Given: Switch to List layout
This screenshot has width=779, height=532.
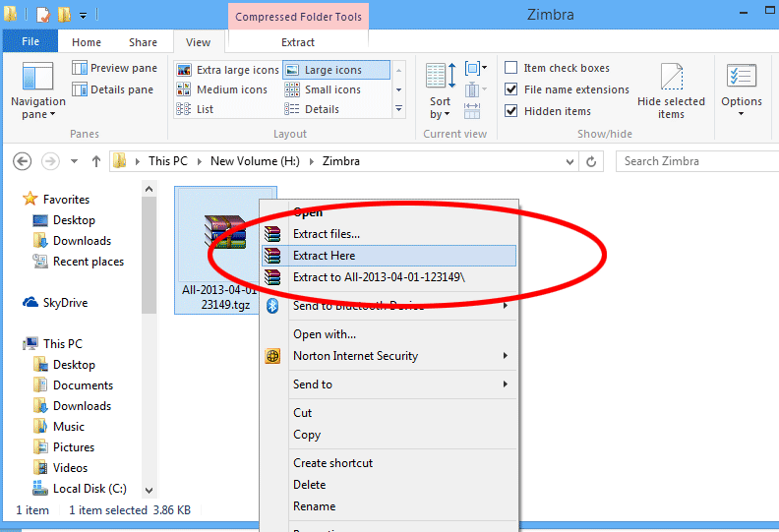Looking at the screenshot, I should click(x=195, y=109).
